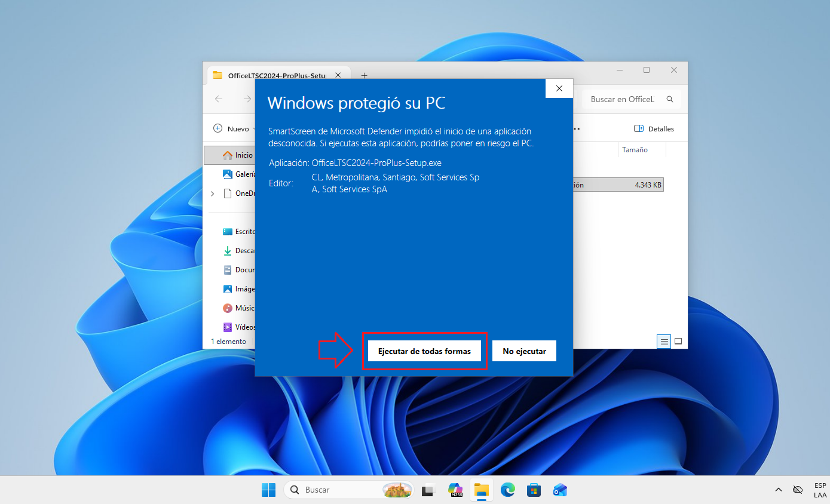Click the network status tray icon

(798, 490)
